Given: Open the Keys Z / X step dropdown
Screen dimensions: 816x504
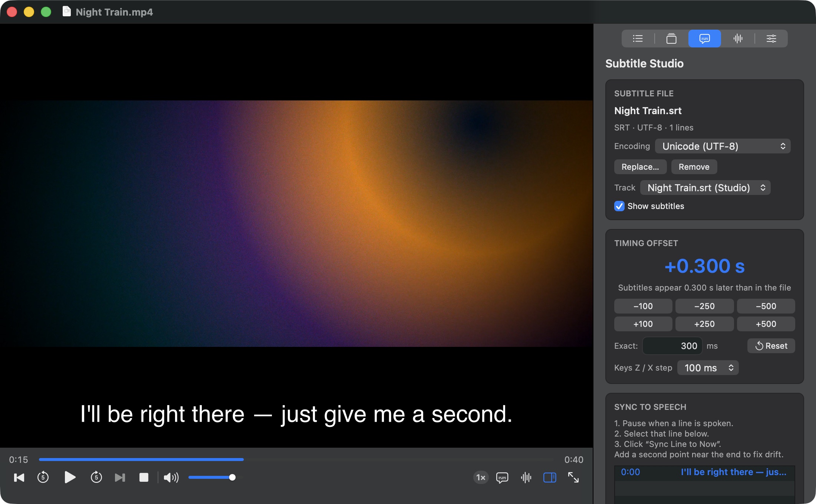Looking at the screenshot, I should [x=708, y=368].
